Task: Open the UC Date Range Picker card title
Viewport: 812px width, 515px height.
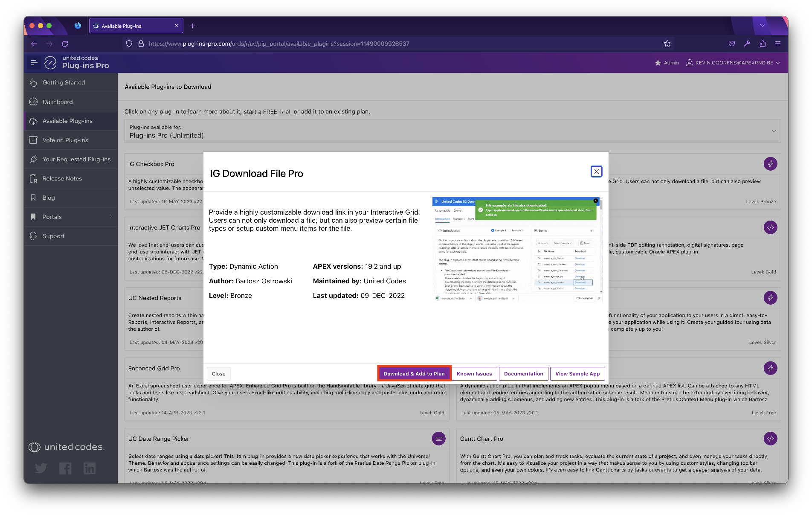Action: click(159, 439)
